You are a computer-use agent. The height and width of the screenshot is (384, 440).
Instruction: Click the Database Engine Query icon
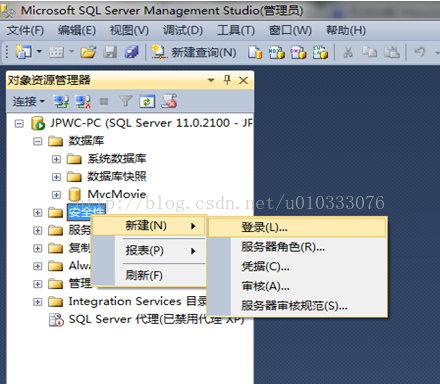(255, 52)
